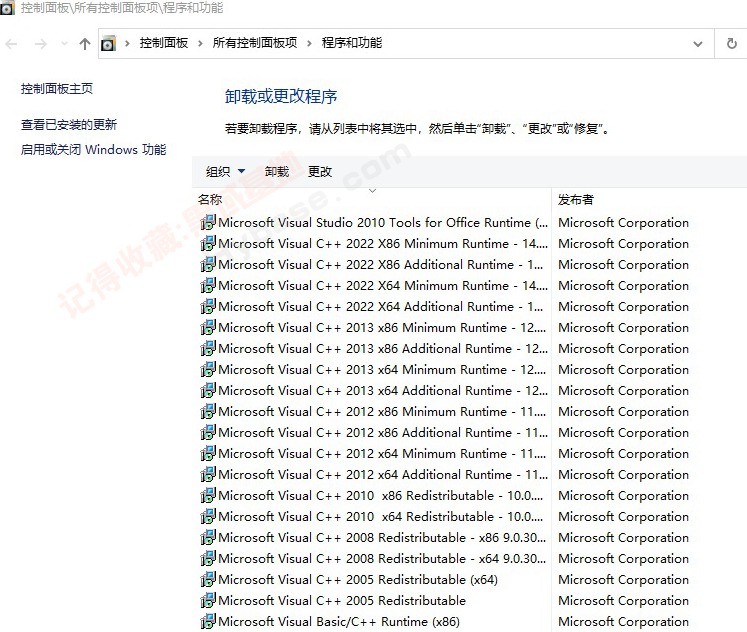Select Microsoft Visual C++ 2013 x64 Additional Runtime
This screenshot has height=632, width=747.
point(383,390)
